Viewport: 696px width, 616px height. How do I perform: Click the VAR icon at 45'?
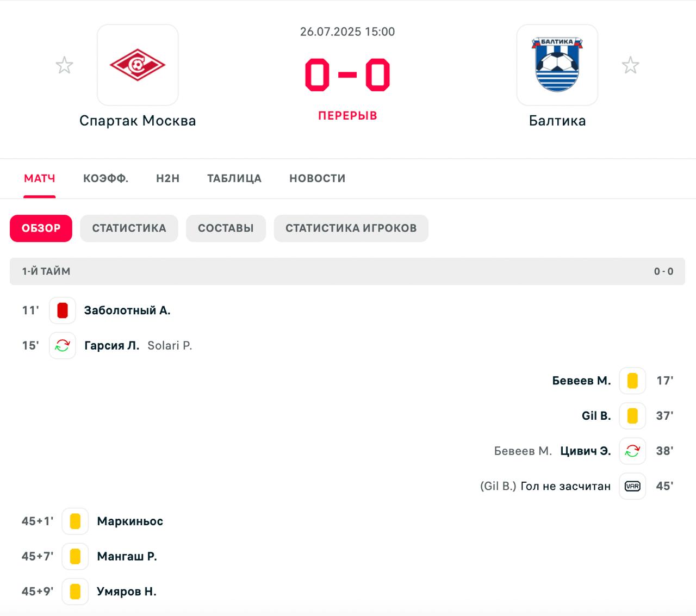[x=632, y=486]
